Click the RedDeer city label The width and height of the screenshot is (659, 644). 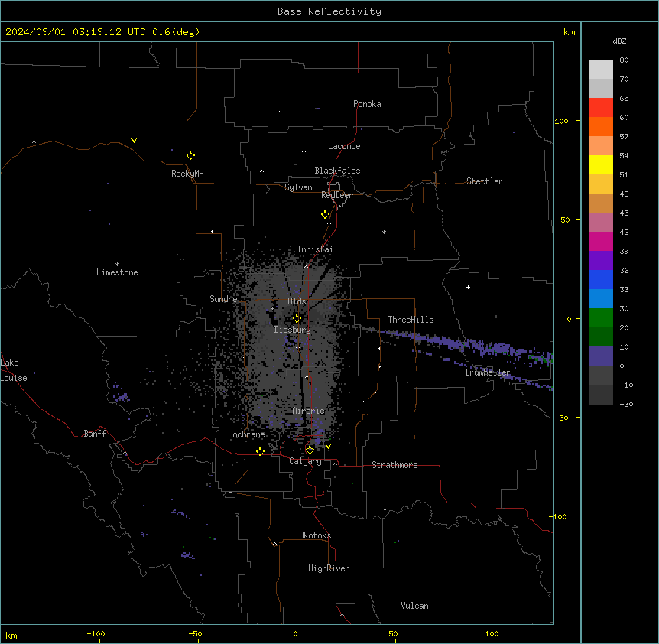[x=336, y=195]
